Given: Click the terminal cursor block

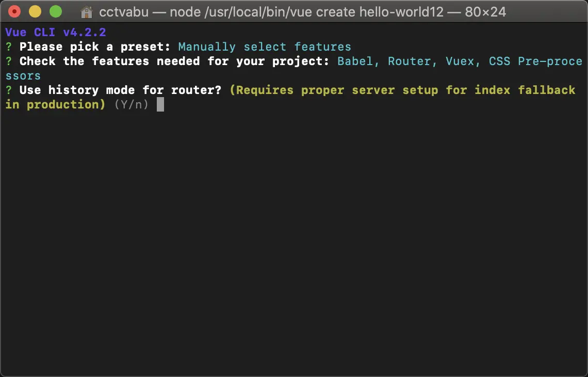Looking at the screenshot, I should pos(160,104).
